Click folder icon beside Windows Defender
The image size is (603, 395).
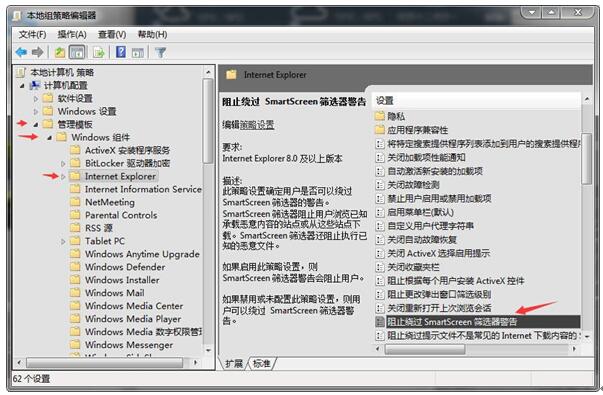click(75, 267)
